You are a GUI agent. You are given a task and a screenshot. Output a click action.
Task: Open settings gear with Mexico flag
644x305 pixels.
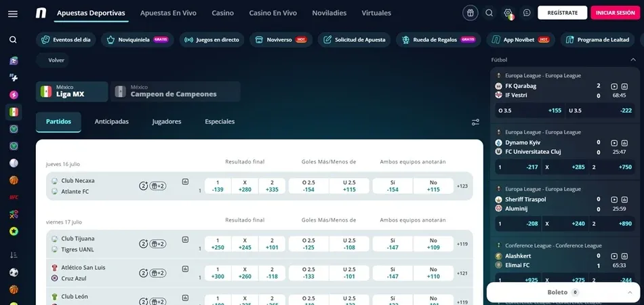click(508, 13)
